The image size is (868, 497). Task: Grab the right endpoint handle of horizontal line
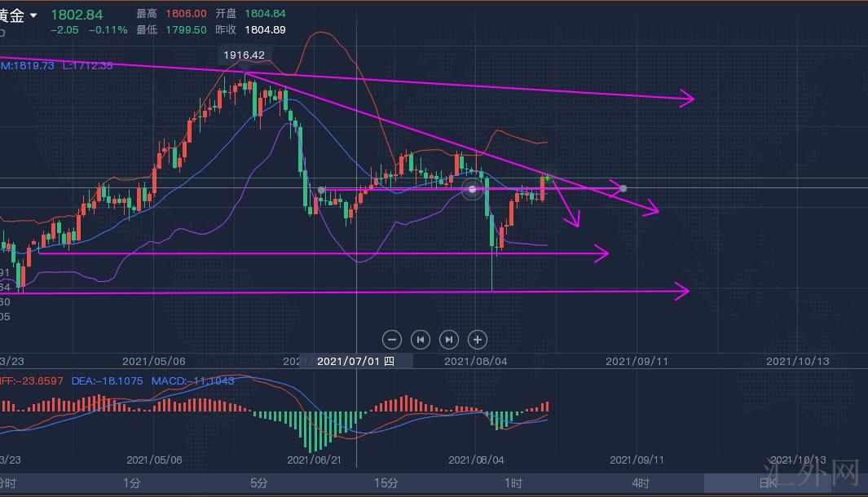click(623, 189)
